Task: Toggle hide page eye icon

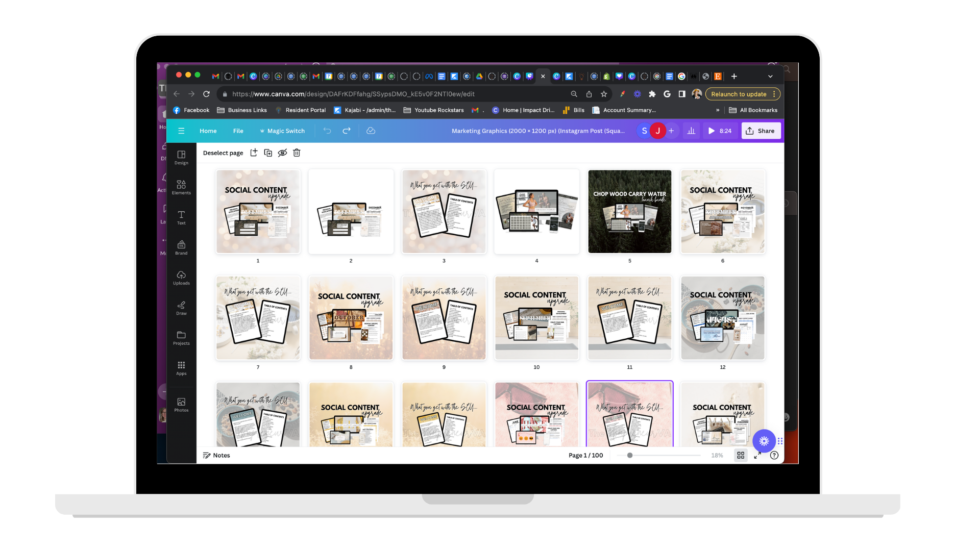Action: pos(282,153)
